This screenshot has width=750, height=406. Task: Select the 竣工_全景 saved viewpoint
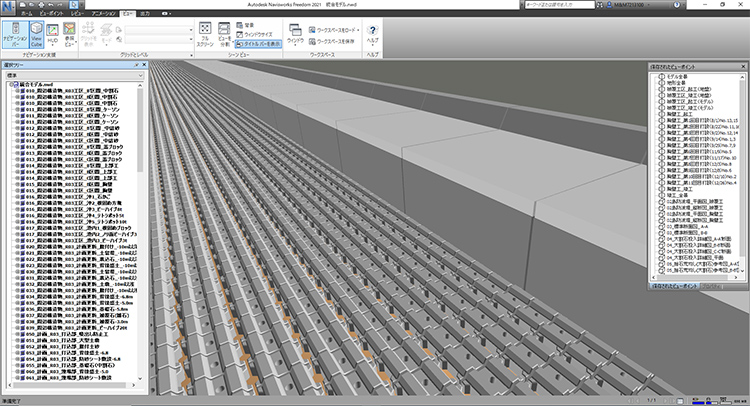677,195
